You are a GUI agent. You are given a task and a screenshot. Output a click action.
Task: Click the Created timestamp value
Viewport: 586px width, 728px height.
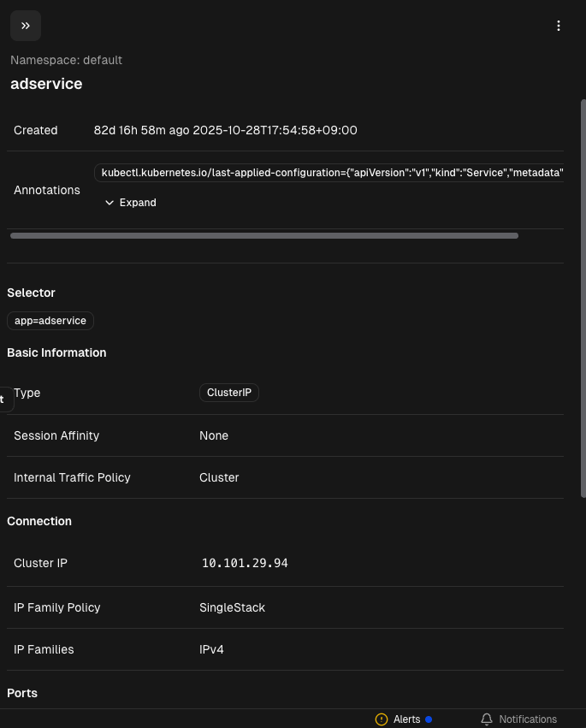(x=225, y=130)
